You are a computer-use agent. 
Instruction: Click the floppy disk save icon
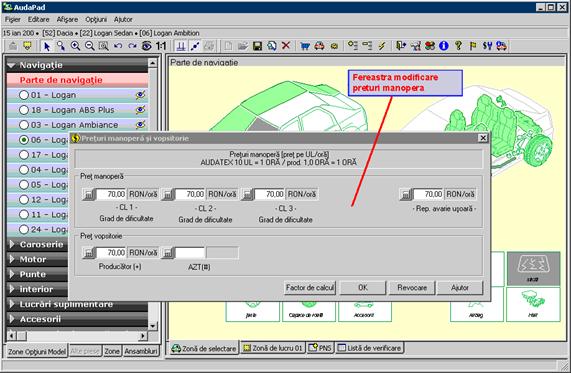257,46
